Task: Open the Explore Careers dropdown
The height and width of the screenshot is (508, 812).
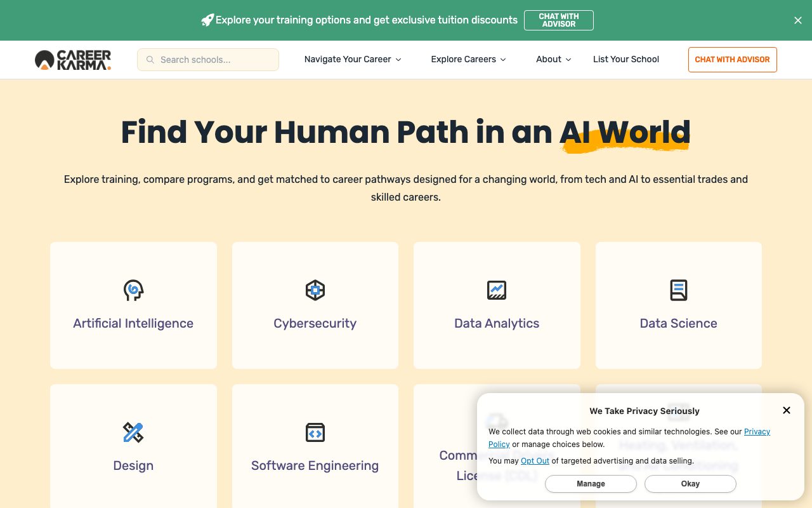Action: 468,59
